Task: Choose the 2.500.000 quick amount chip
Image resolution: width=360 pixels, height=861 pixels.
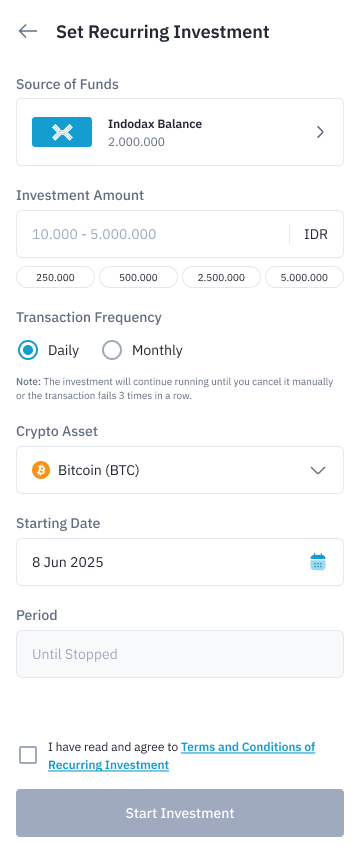Action: (x=221, y=277)
